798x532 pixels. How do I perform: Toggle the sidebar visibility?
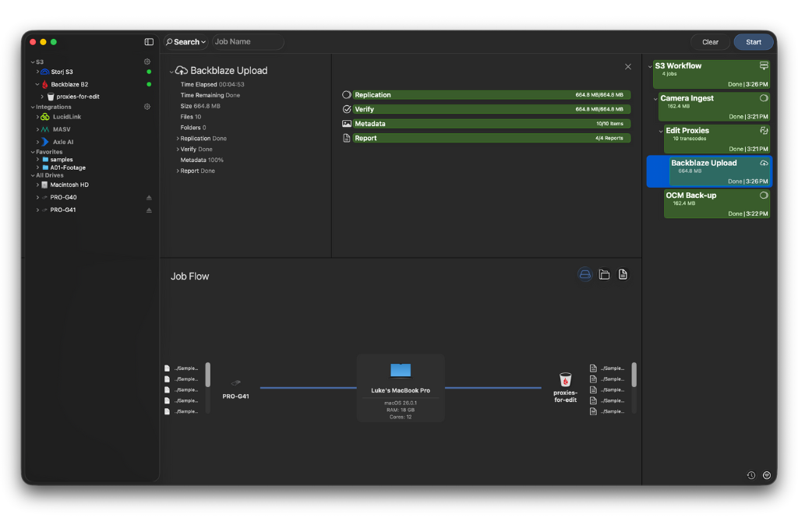tap(147, 41)
